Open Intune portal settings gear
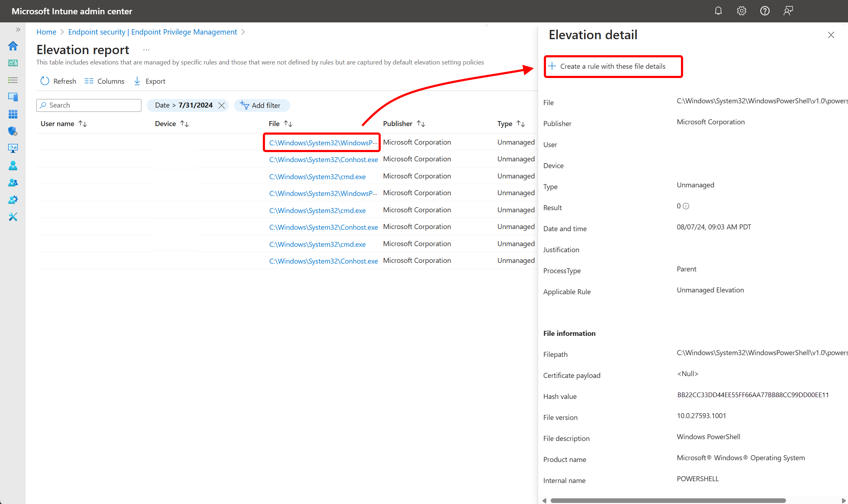Viewport: 848px width, 504px height. pyautogui.click(x=742, y=11)
